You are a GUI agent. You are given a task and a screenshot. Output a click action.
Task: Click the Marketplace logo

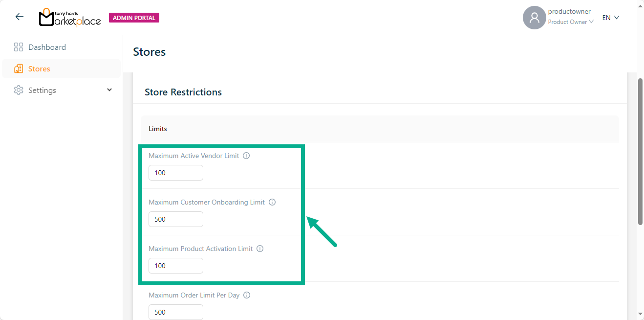70,18
